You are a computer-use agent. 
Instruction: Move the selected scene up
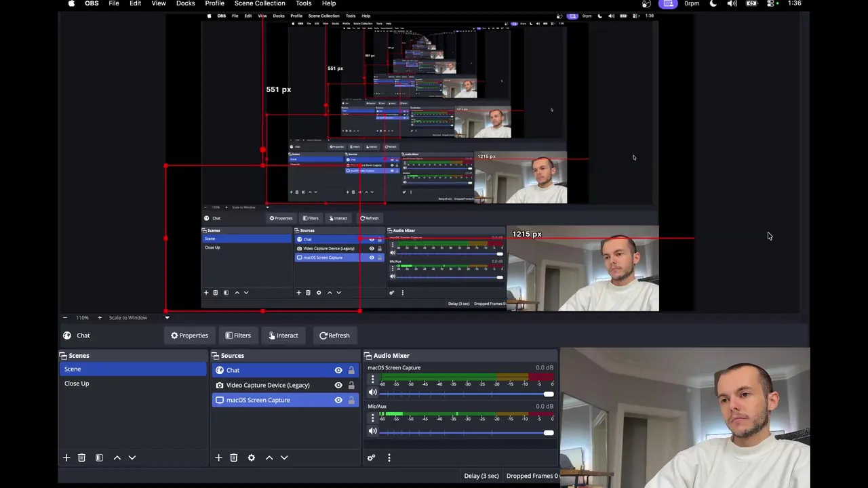117,458
